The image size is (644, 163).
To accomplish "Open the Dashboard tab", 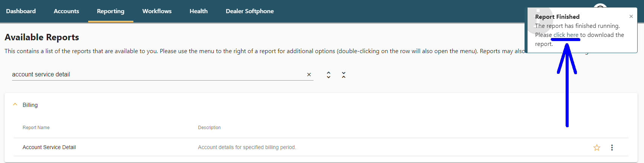I will (21, 11).
